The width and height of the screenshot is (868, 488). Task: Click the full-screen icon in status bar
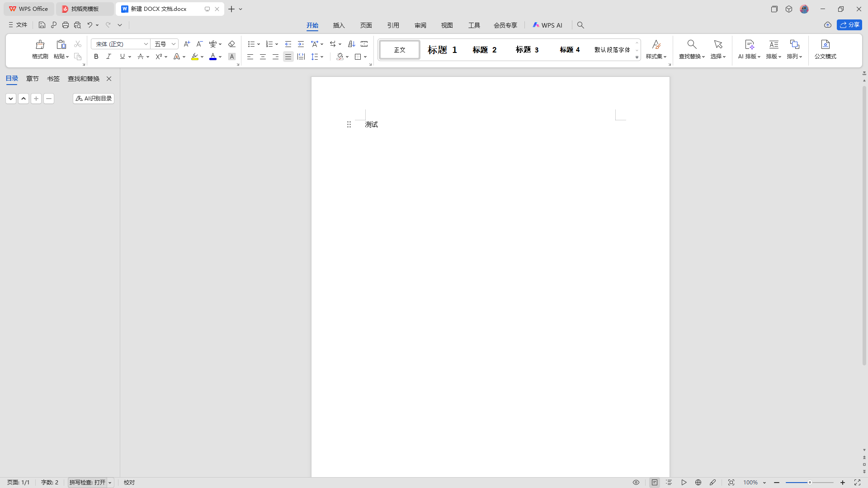[x=857, y=483]
